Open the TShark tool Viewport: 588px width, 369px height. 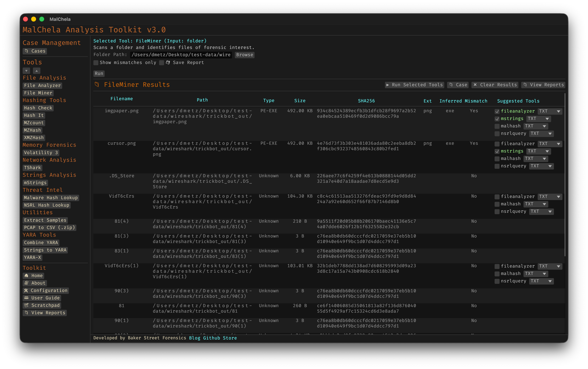click(33, 168)
